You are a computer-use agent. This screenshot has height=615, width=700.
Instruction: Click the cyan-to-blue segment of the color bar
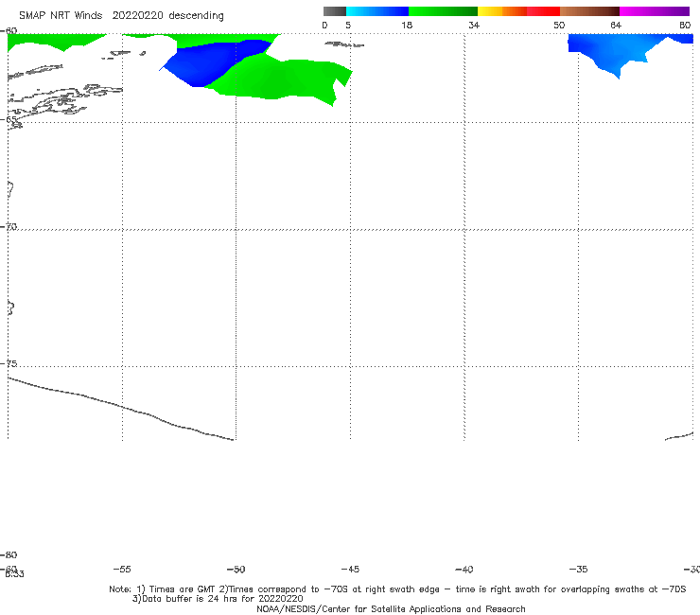pos(377,11)
